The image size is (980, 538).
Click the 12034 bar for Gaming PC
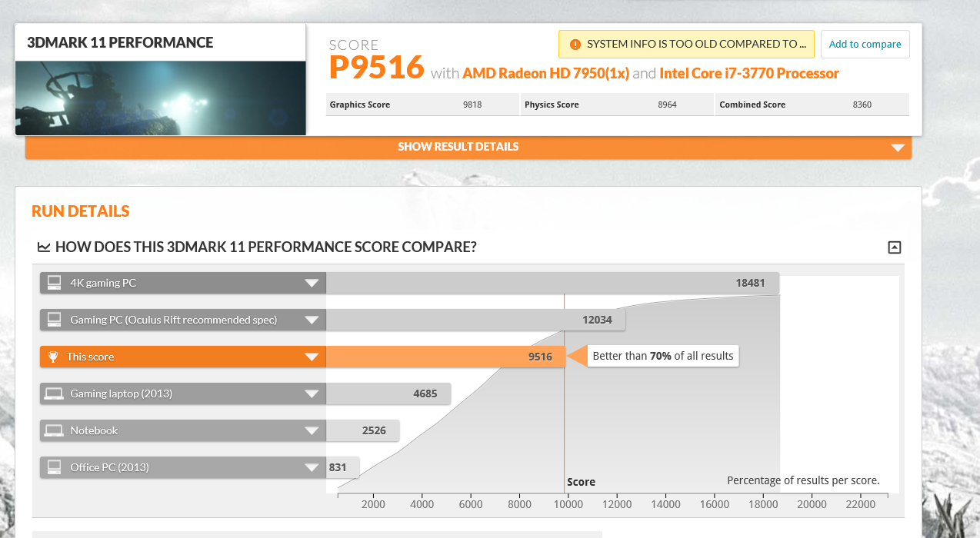475,320
